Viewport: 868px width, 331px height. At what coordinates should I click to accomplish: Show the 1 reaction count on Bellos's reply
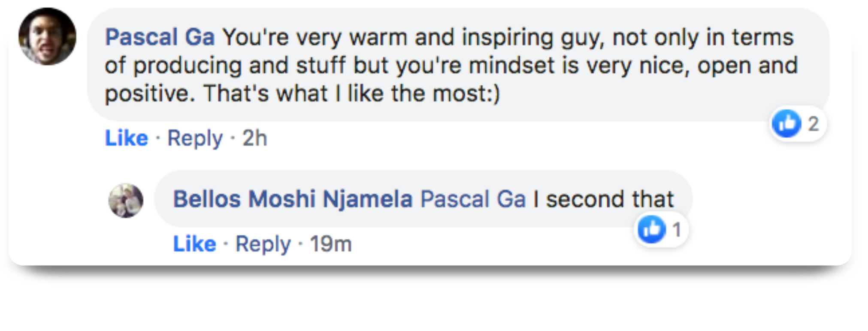tap(677, 230)
